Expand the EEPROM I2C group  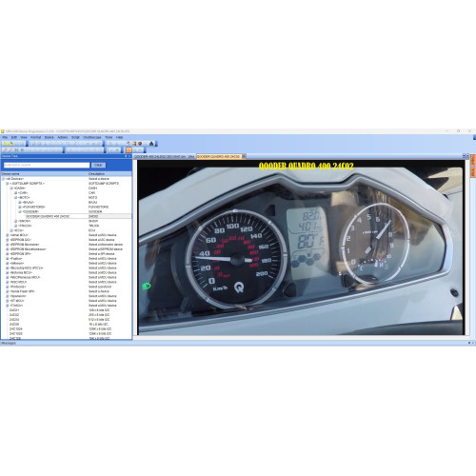[7, 240]
